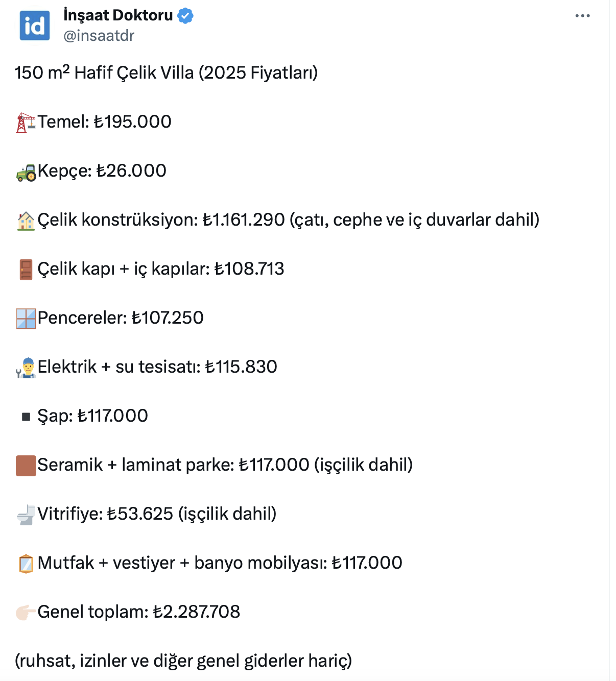Open the İnşaat Doktoru display name
Image resolution: width=616 pixels, height=681 pixels.
pos(118,15)
